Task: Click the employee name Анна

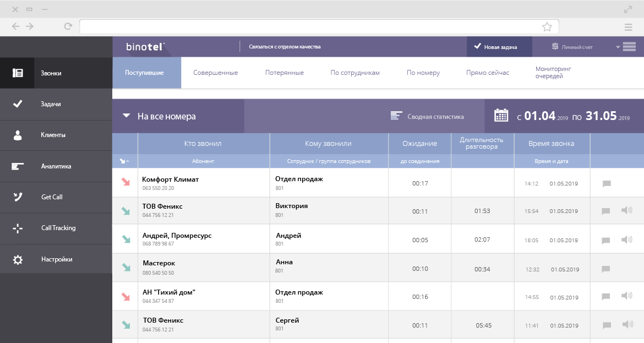Action: coord(284,262)
